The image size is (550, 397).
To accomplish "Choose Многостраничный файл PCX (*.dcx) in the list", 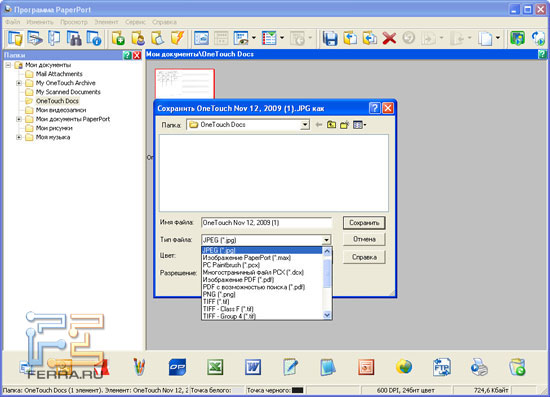I will point(262,272).
